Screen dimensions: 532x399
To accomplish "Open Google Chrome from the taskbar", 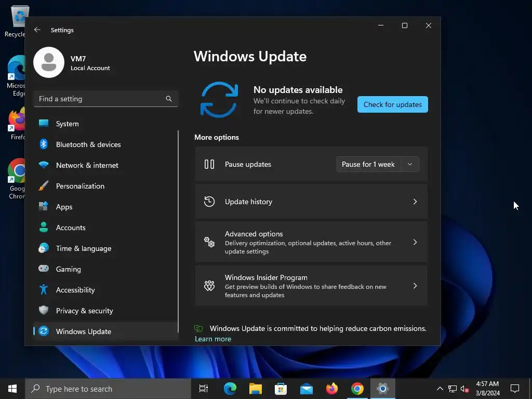I will 357,389.
